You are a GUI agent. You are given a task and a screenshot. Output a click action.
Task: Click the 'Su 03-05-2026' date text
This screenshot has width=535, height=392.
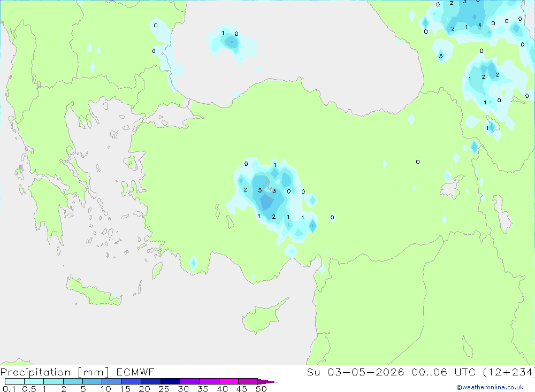(356, 372)
